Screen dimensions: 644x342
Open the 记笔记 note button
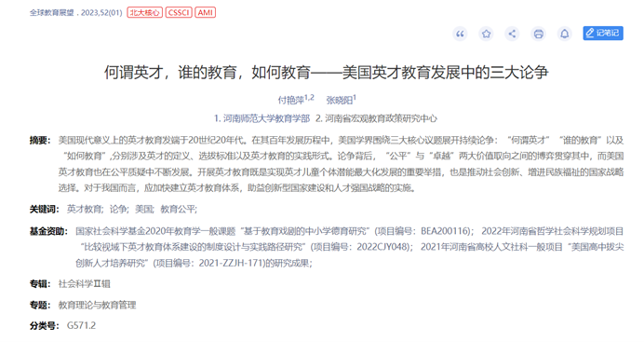(603, 34)
